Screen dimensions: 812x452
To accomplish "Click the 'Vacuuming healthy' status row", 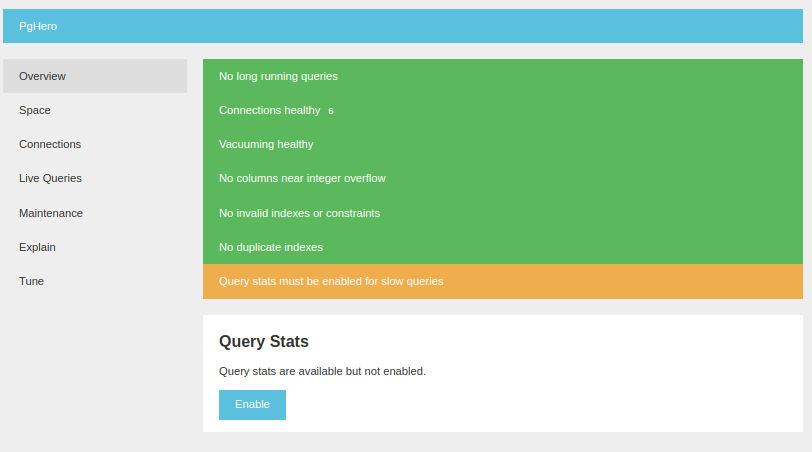I will tap(266, 144).
